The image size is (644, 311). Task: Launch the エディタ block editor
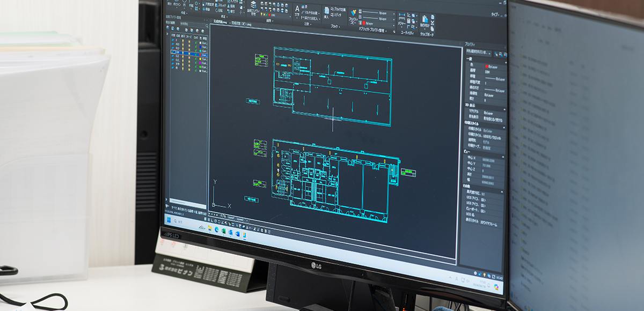[x=337, y=16]
